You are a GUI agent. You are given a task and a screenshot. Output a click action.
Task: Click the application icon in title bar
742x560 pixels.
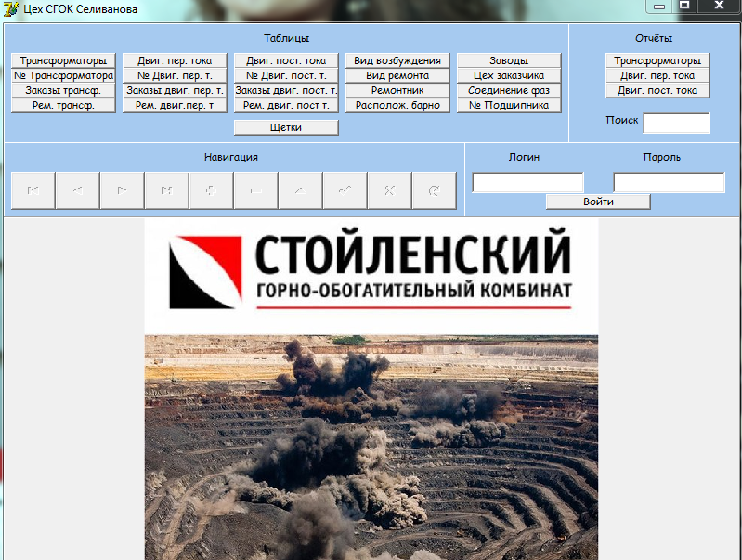pyautogui.click(x=11, y=8)
